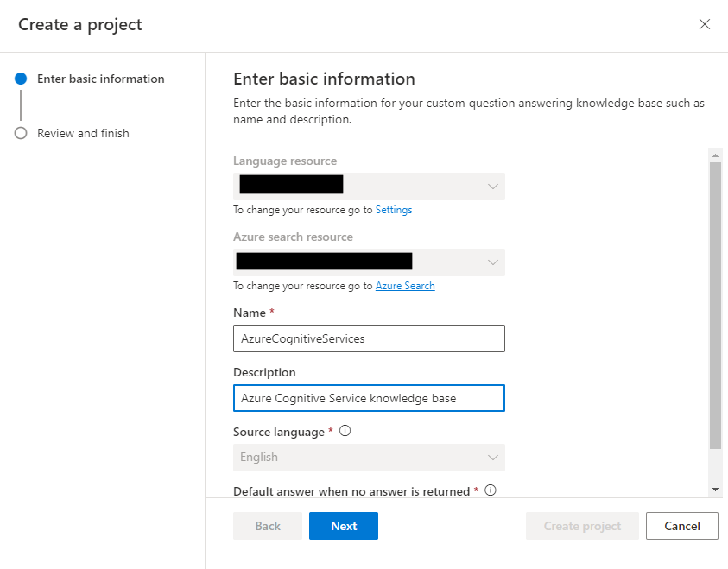Open the Source language English dropdown
The image size is (728, 569).
[369, 458]
